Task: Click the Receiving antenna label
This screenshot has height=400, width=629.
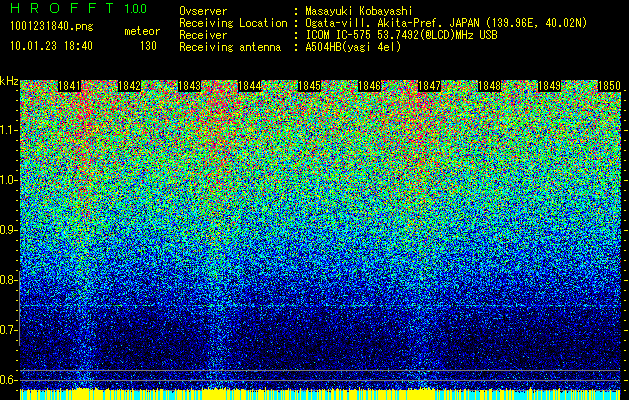Action: pos(230,47)
